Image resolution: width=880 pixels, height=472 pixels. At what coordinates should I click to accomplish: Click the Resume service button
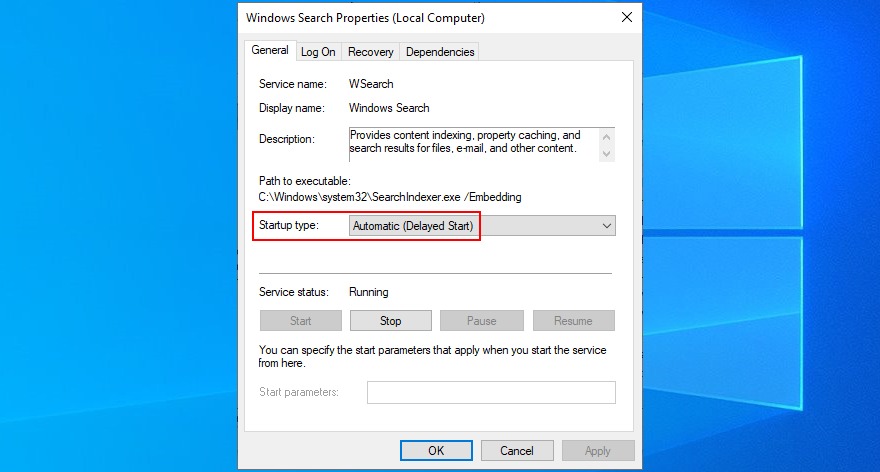(574, 320)
